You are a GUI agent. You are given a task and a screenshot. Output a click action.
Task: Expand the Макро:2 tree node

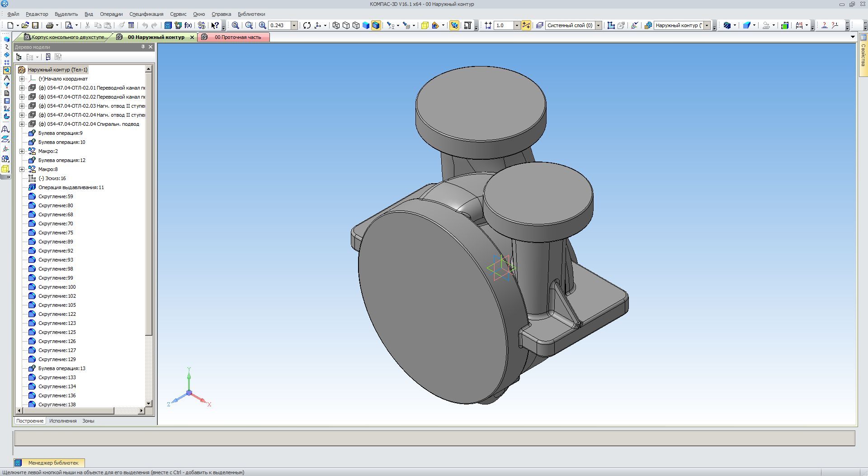pos(22,151)
